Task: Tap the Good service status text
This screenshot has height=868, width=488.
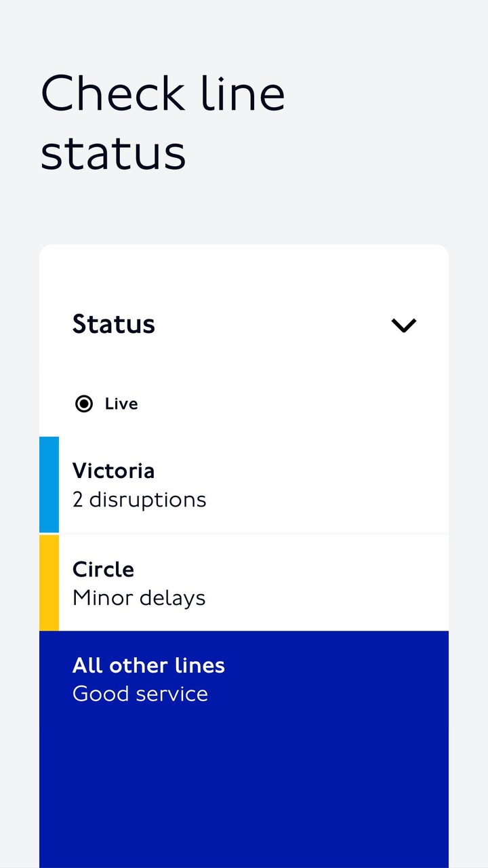Action: 140,694
